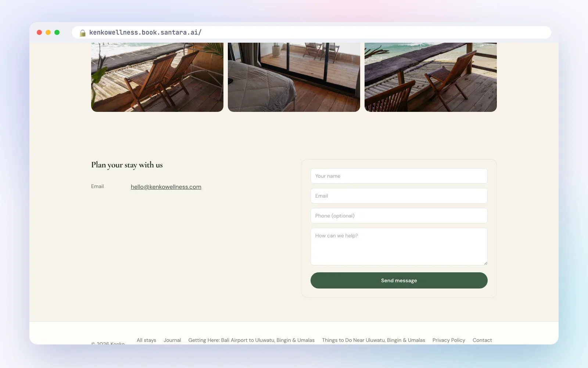Click the padlock icon in the address bar
Screen dimensions: 588x368
tap(83, 33)
